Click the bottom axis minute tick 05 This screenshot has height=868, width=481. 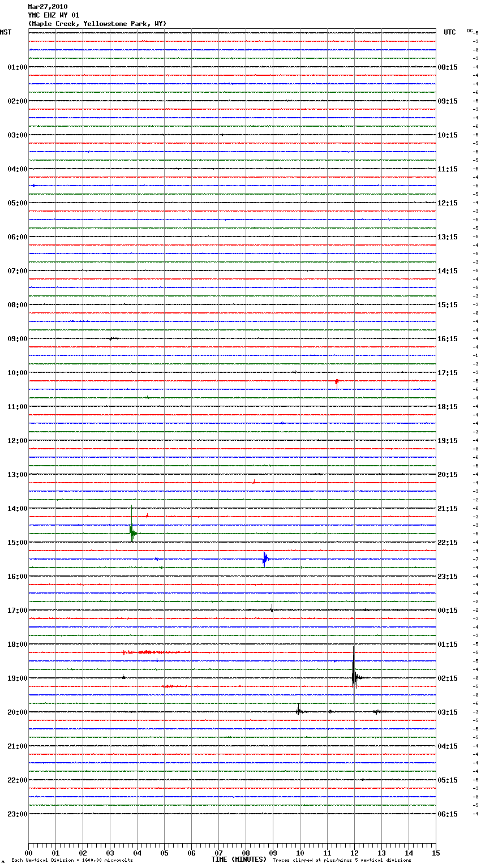[x=164, y=853]
